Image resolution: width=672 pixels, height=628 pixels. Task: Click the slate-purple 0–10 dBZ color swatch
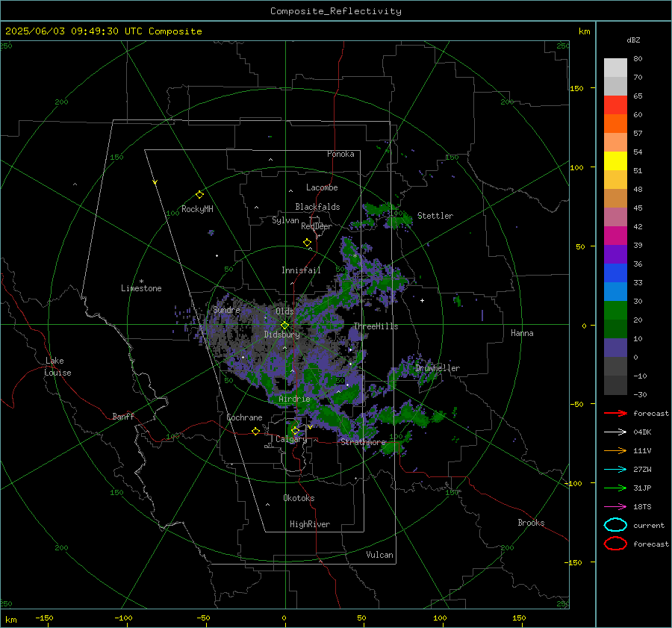615,348
